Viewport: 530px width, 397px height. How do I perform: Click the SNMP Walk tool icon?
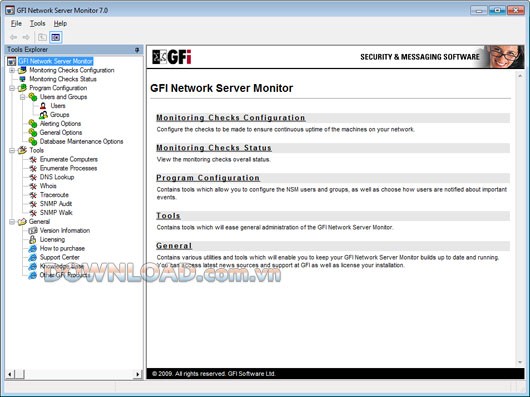33,213
